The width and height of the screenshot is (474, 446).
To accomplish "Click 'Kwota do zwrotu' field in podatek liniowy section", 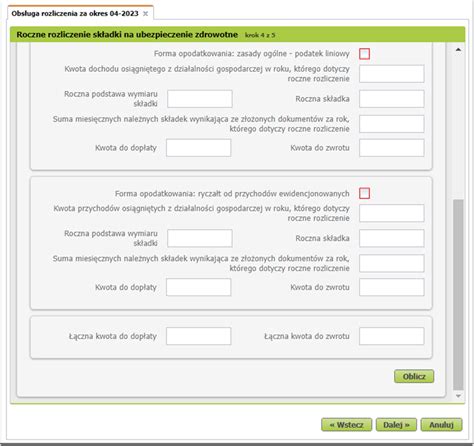I will [x=392, y=148].
